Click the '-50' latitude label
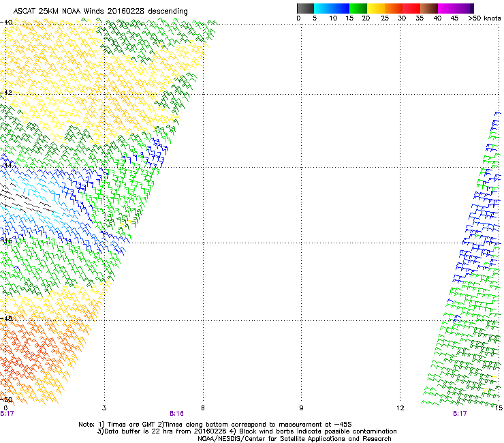 (6, 399)
